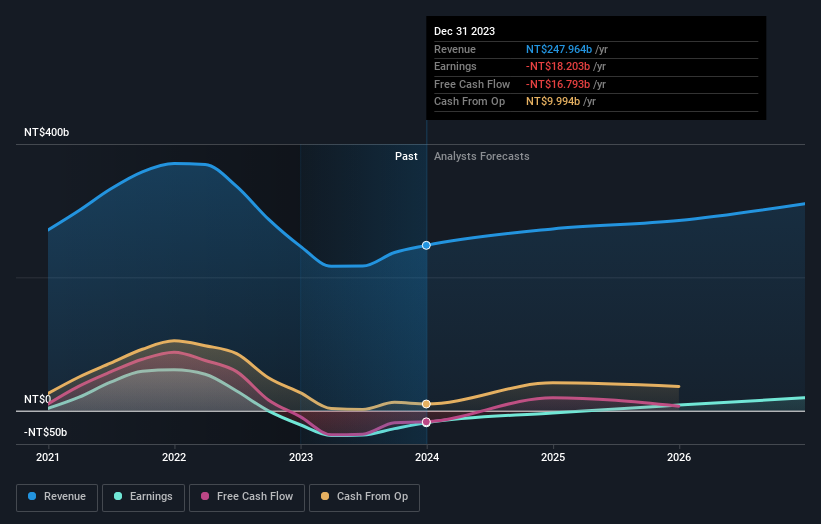Toggle the Revenue legend series
Viewport: 821px width, 524px height.
(57, 497)
